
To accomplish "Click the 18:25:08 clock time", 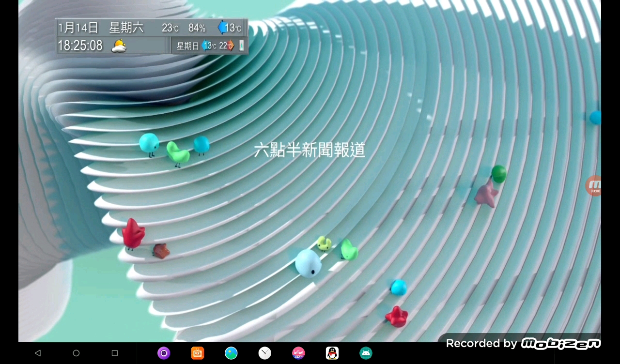I will pyautogui.click(x=80, y=45).
